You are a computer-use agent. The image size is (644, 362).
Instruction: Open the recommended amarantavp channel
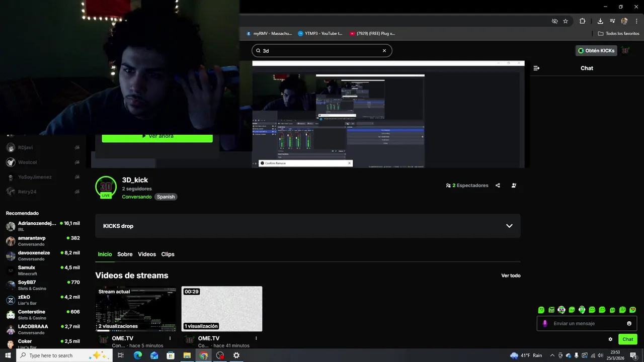point(43,241)
